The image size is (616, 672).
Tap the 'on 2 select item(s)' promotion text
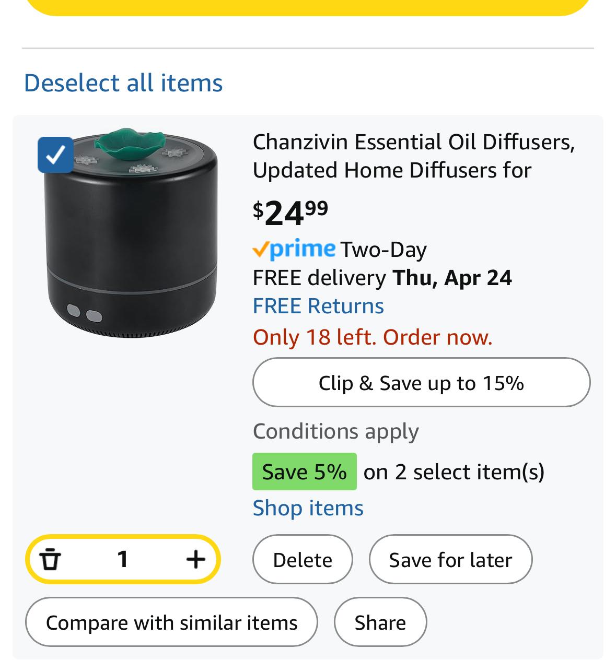pyautogui.click(x=454, y=471)
